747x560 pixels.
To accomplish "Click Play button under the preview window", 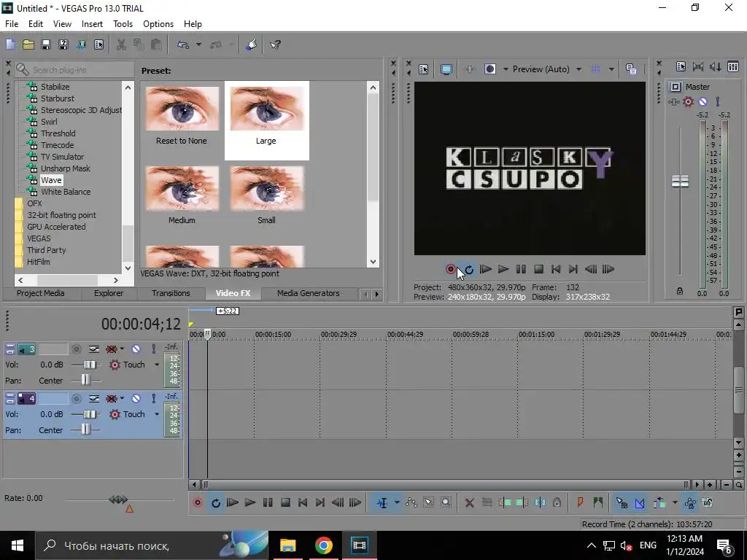I will (x=503, y=270).
